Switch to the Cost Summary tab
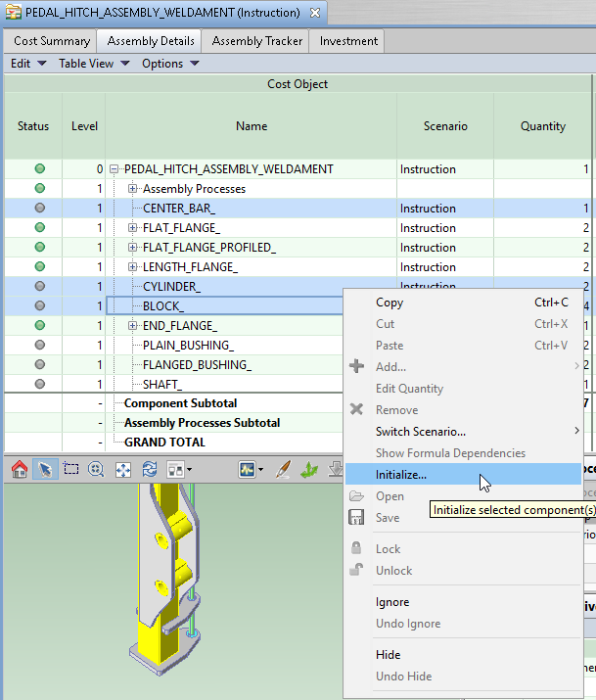Screen dimensions: 596x700 point(52,41)
